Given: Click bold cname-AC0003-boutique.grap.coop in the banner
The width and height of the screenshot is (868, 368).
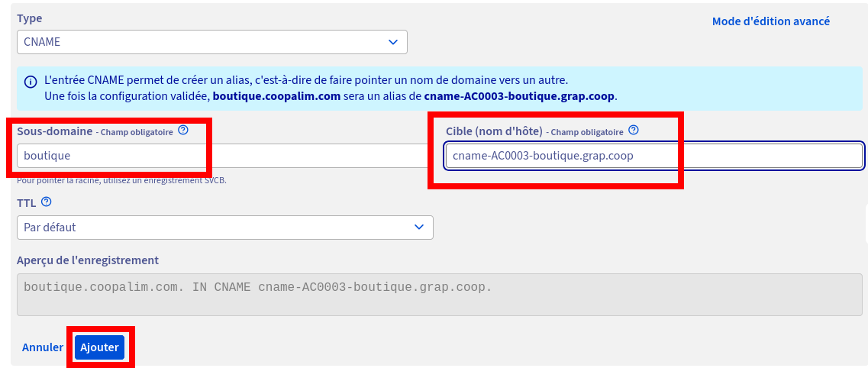Looking at the screenshot, I should pos(519,96).
